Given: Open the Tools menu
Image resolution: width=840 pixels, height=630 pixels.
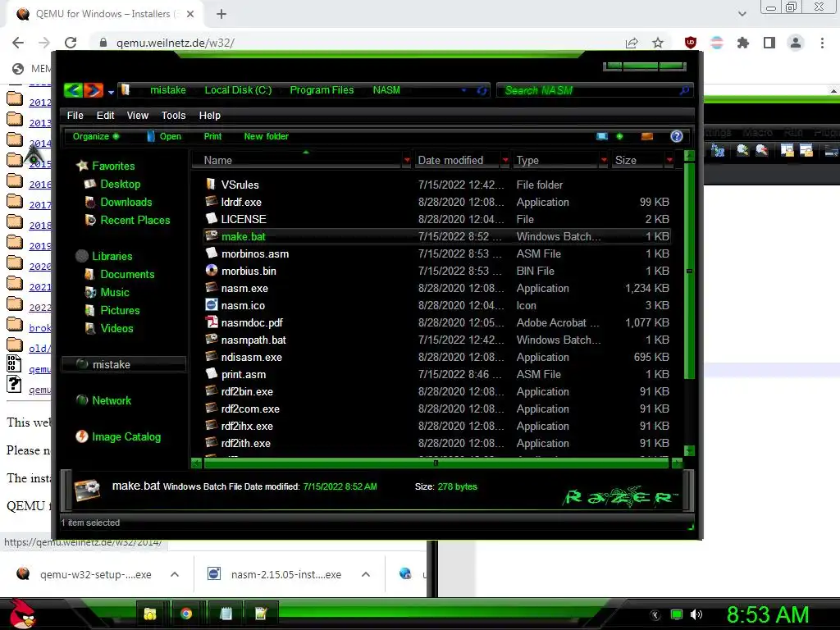Looking at the screenshot, I should [x=174, y=115].
